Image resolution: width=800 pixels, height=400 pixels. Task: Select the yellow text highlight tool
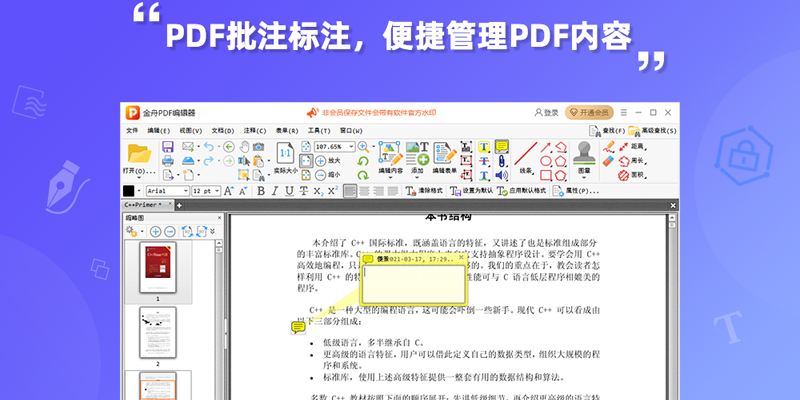pos(484,147)
